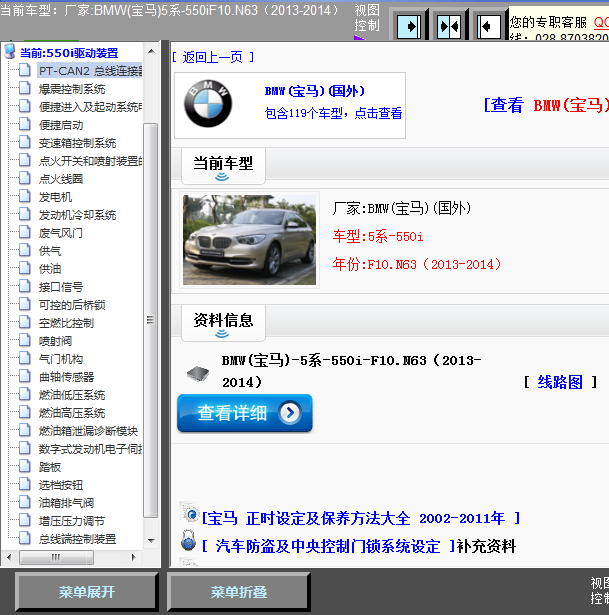Click the root node icon for 当前:550i驱动装置
The height and width of the screenshot is (615, 609).
(10, 53)
